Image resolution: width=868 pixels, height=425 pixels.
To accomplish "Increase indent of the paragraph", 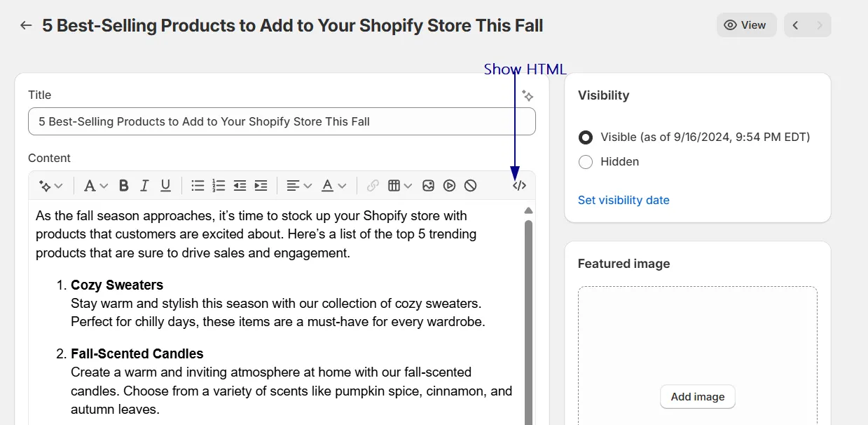I will [261, 186].
